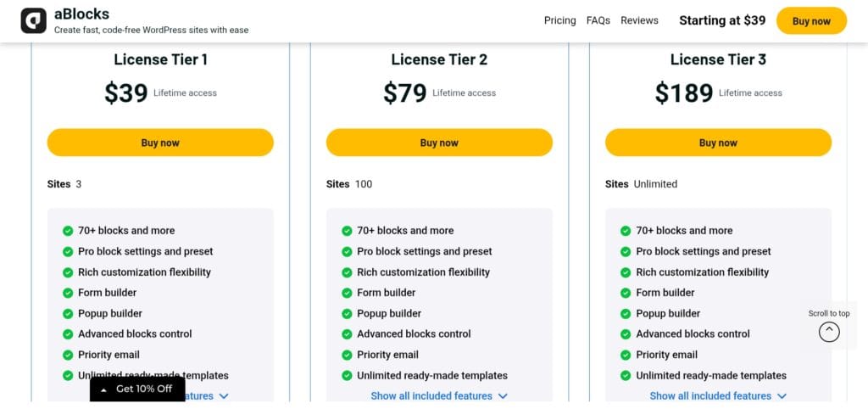Click the Scroll to top arrow icon
The width and height of the screenshot is (868, 409).
pos(829,332)
